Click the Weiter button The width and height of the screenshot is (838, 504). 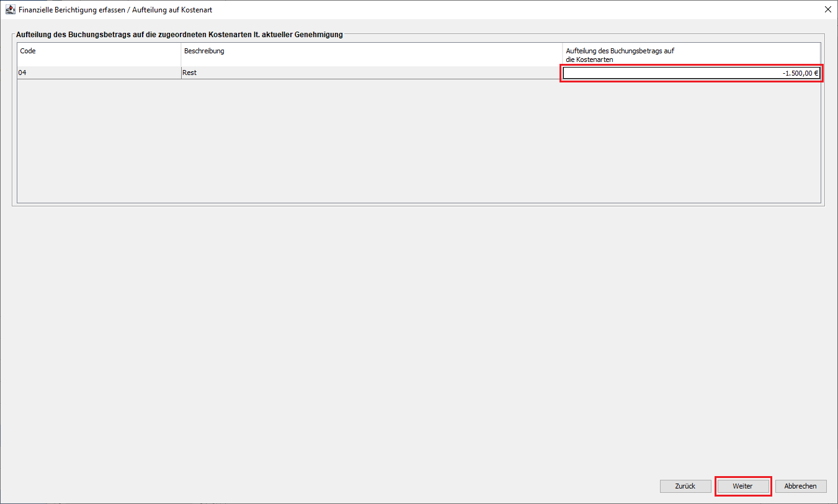[x=742, y=486]
